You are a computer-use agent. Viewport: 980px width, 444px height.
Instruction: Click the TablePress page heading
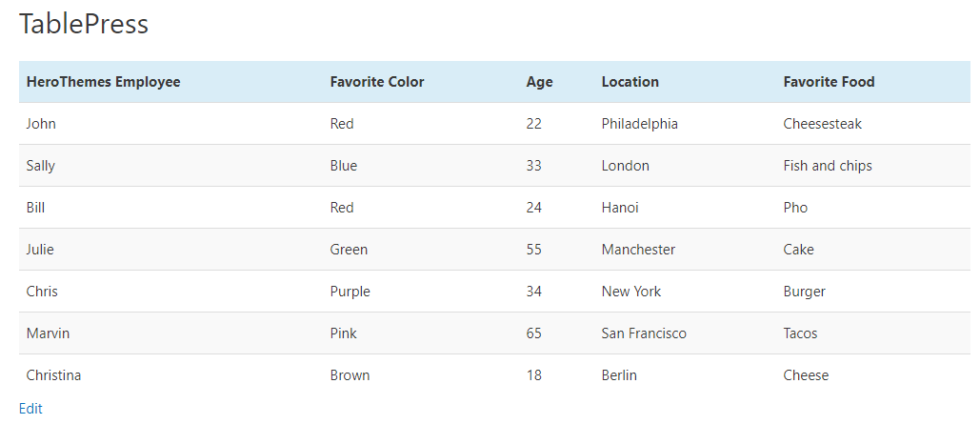tap(84, 24)
